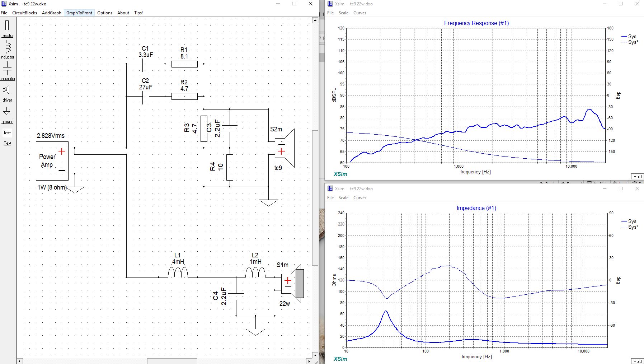This screenshot has width=644, height=364.
Task: Select resistor R1 8.1 in schematic
Action: pos(184,64)
